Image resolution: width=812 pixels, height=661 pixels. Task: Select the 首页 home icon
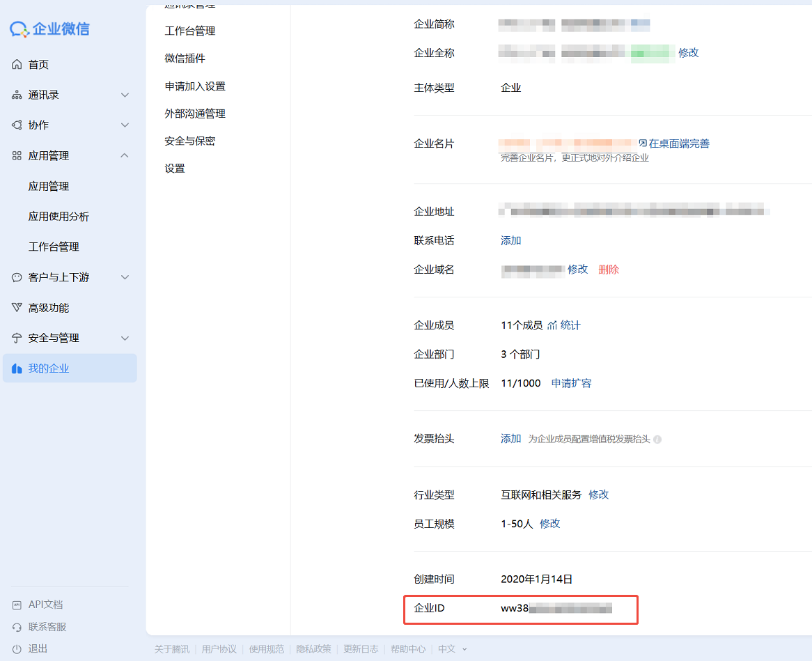(17, 64)
